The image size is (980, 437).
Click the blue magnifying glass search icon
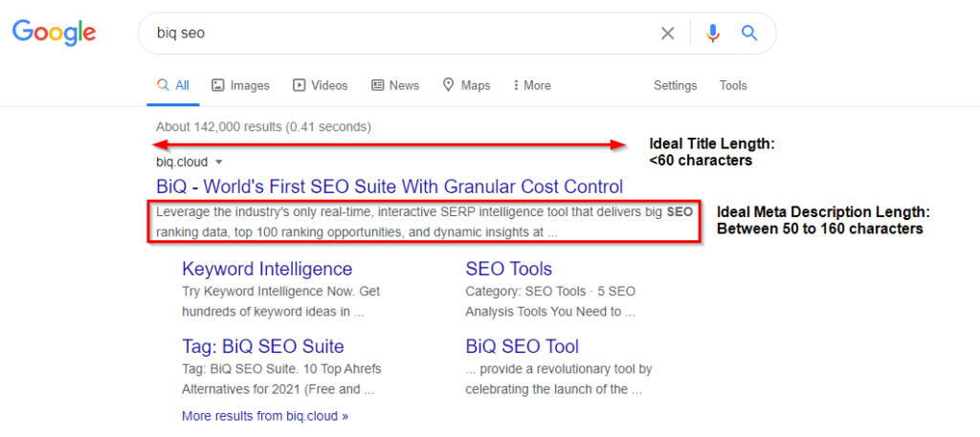749,33
